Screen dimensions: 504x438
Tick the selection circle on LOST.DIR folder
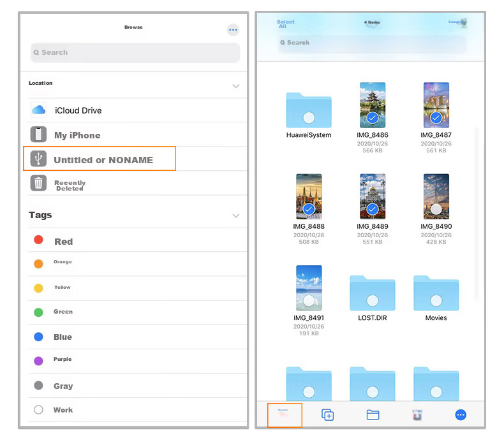pyautogui.click(x=373, y=300)
